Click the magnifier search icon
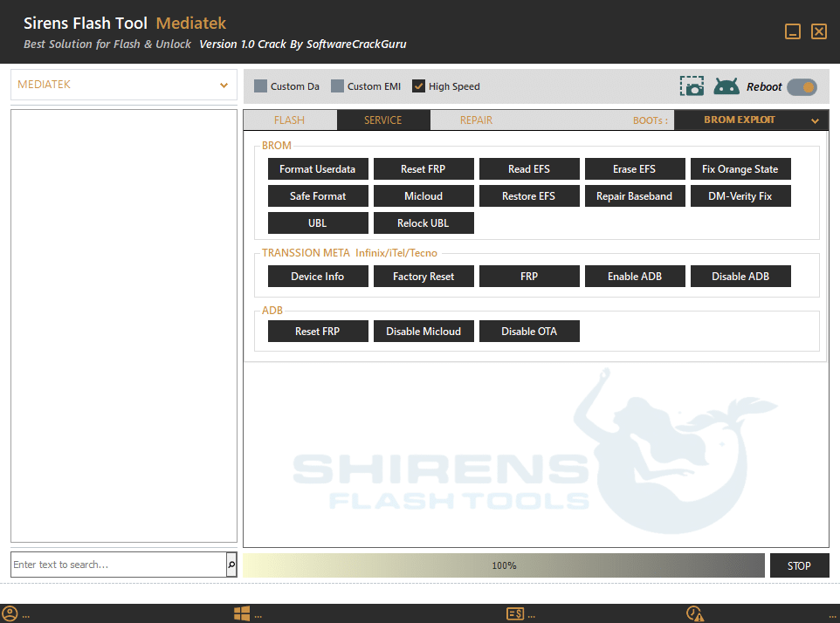Image resolution: width=840 pixels, height=623 pixels. pyautogui.click(x=231, y=565)
